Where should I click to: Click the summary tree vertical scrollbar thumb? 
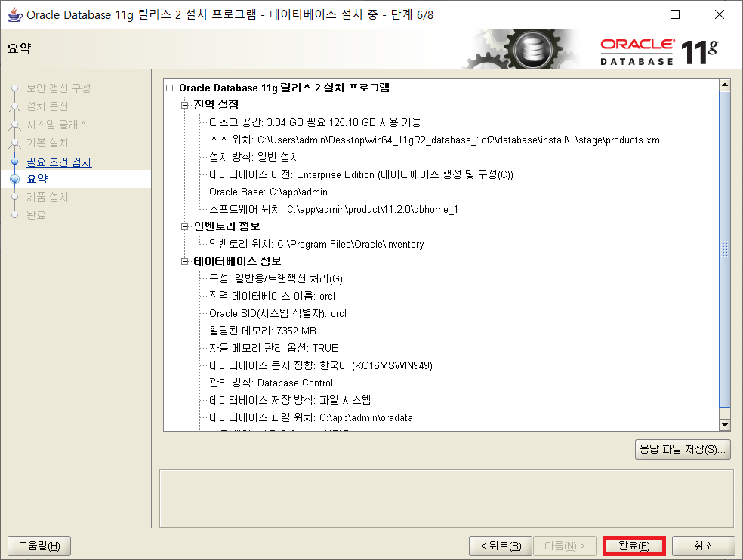[725, 249]
